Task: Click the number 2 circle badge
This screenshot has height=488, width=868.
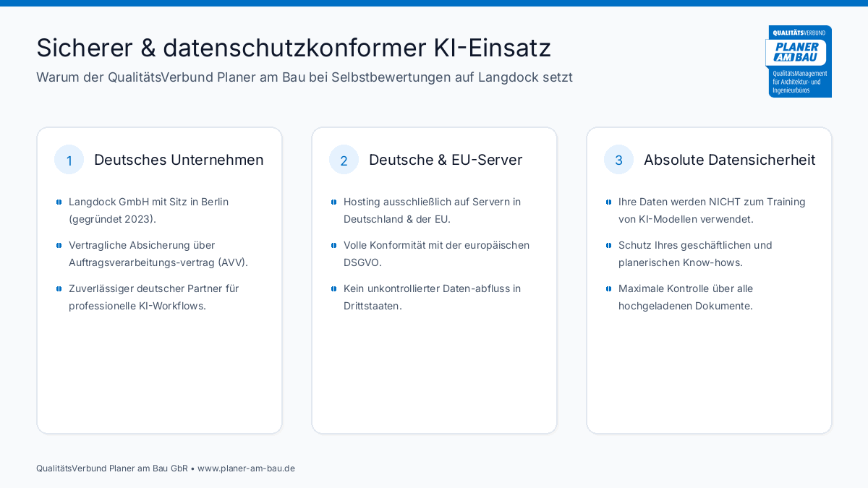Action: click(x=344, y=160)
